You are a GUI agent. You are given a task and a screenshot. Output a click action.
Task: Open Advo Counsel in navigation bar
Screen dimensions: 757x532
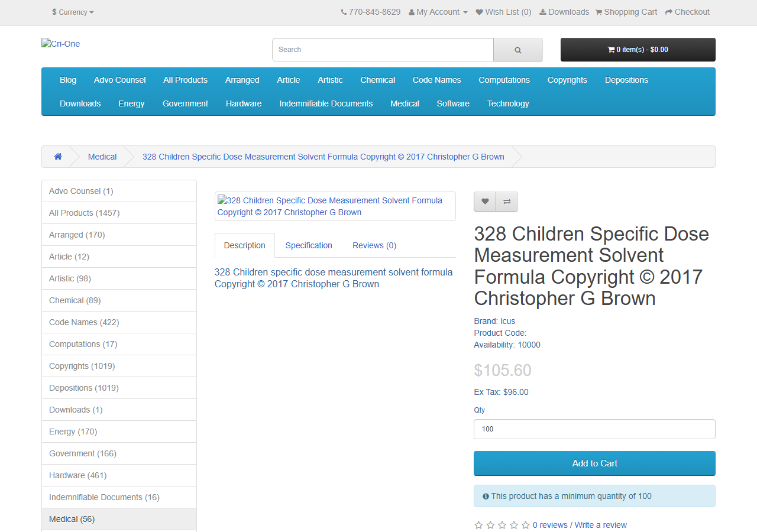[x=119, y=80]
